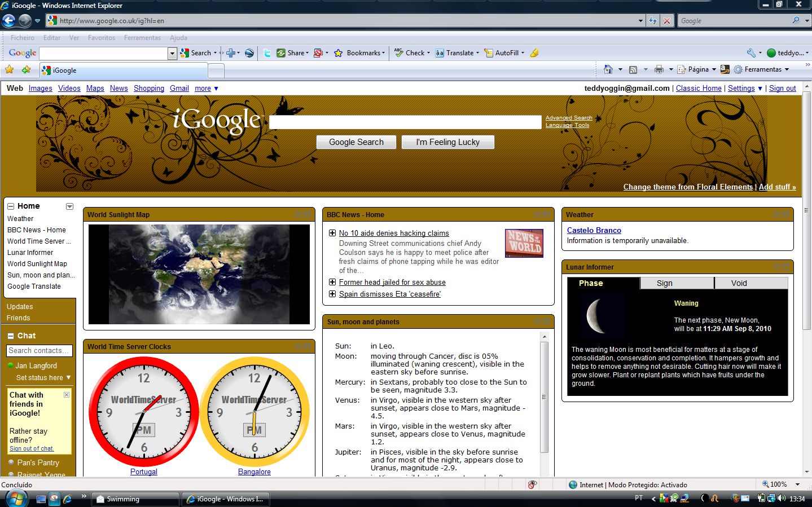Open the Google Earth globe icon in toolbar

249,53
